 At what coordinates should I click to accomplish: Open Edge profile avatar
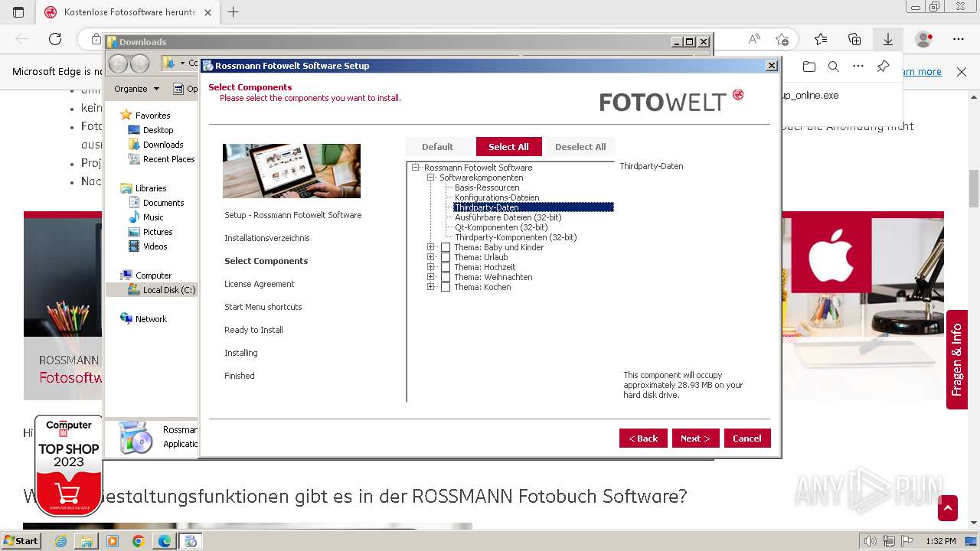[x=924, y=39]
